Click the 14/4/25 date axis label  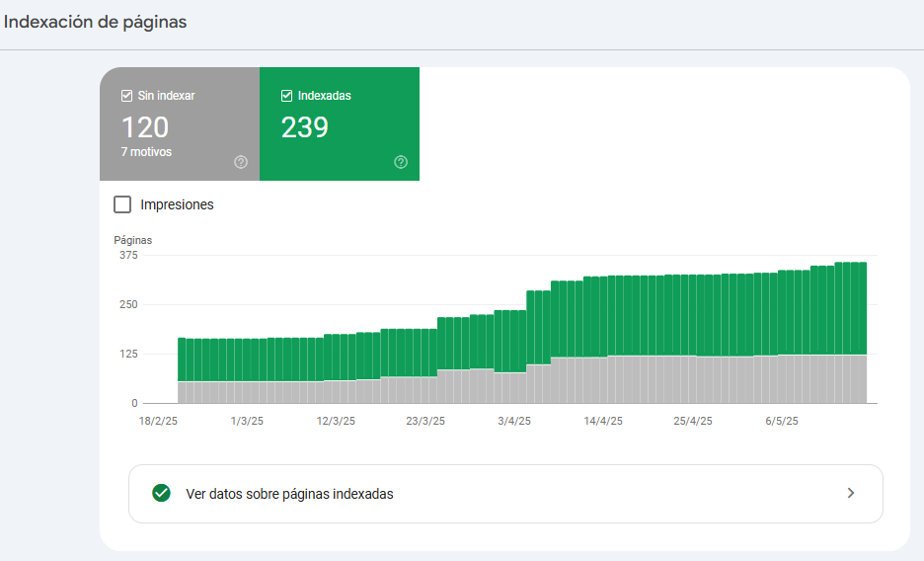603,421
